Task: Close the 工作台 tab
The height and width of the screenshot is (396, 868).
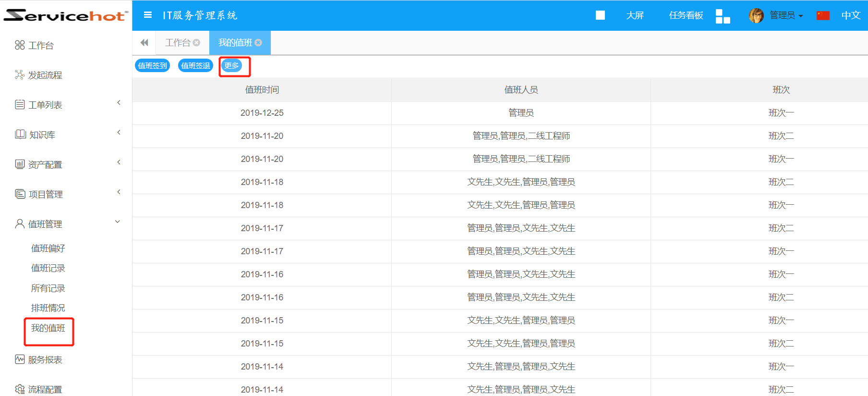Action: tap(196, 43)
